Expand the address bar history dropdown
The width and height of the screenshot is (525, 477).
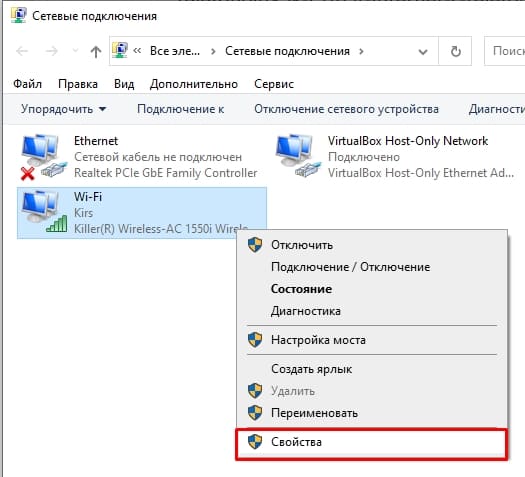coord(423,52)
